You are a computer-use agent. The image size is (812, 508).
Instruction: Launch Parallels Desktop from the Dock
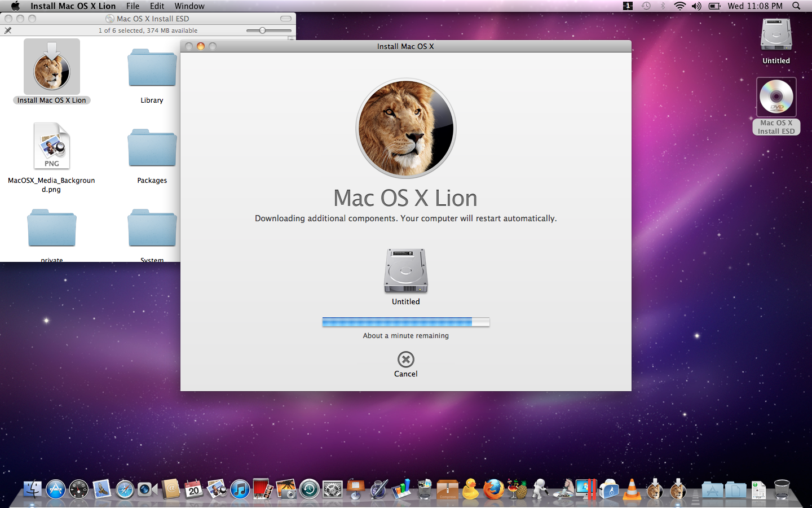586,489
